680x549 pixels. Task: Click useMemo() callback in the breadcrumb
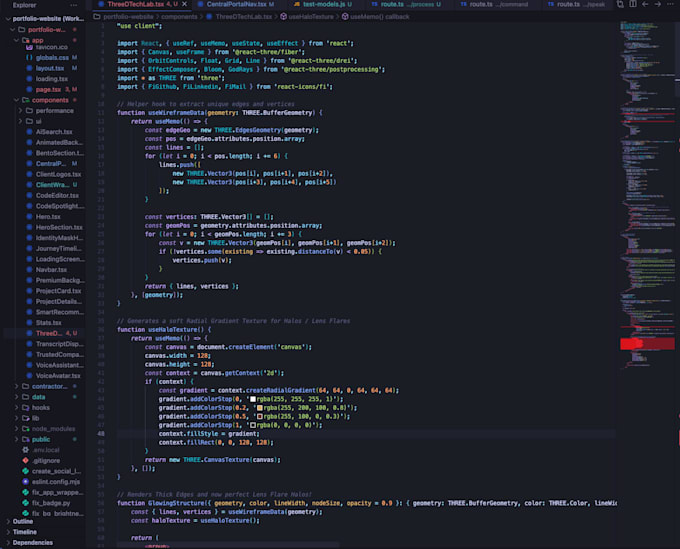tap(379, 16)
